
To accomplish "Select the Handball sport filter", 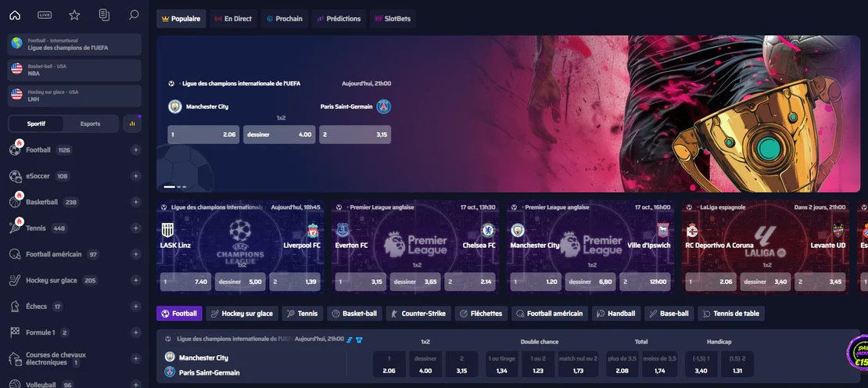I will pos(616,313).
